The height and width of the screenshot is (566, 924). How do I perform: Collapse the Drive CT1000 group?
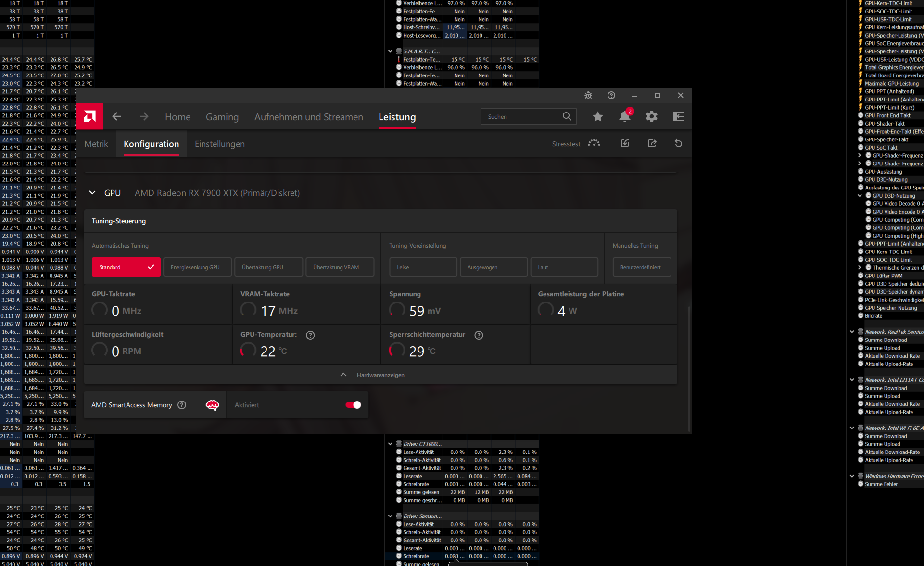[x=391, y=444]
